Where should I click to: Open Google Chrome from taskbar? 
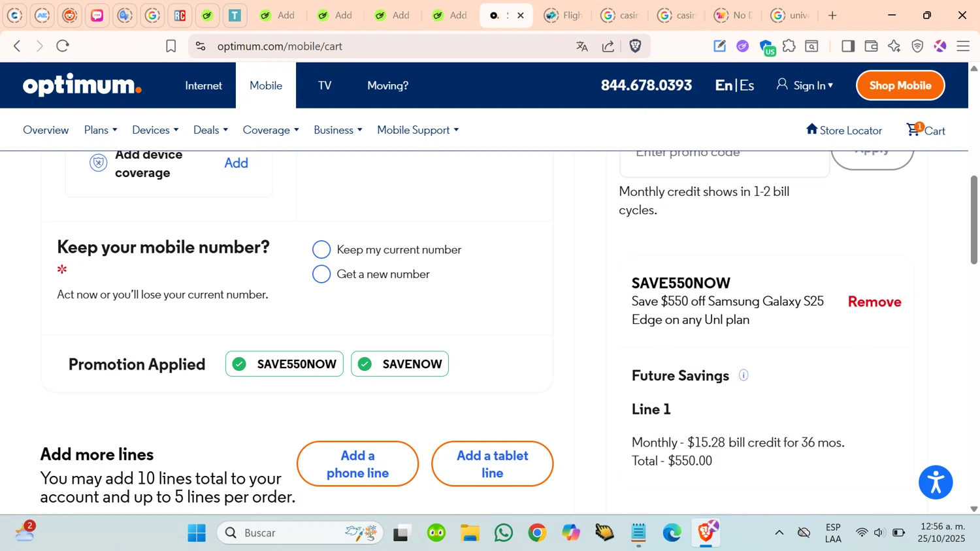click(x=537, y=533)
